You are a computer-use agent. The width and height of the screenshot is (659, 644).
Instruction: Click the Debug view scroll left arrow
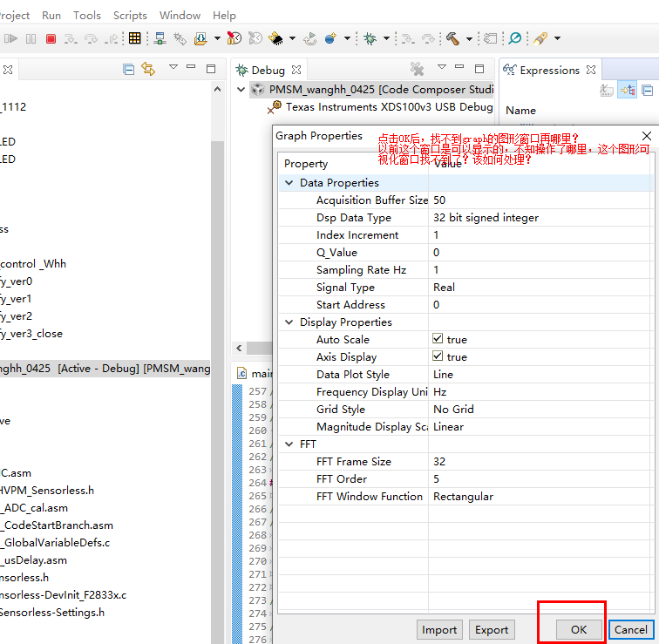[x=239, y=348]
